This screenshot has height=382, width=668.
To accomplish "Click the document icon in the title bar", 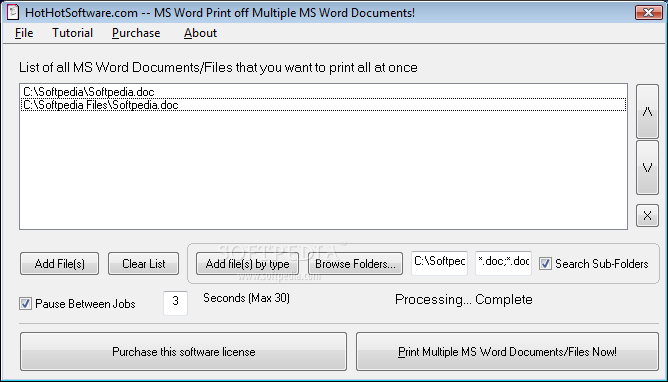I will [x=13, y=11].
